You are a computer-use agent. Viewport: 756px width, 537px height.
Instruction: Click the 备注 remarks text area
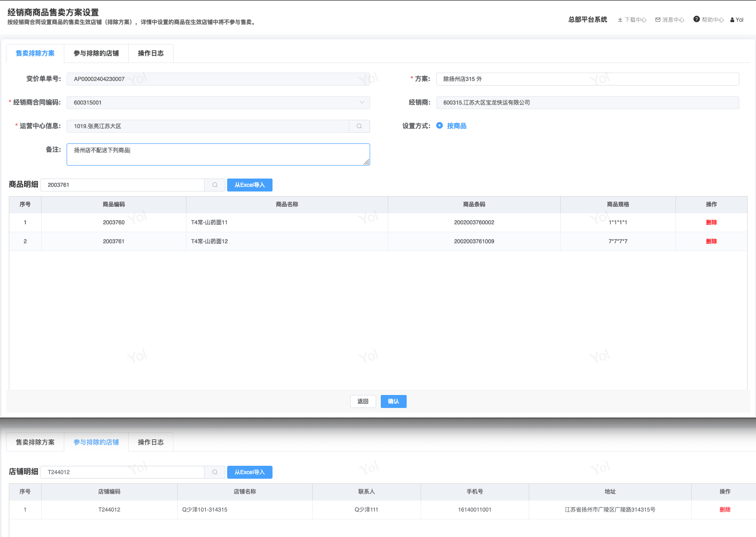[x=218, y=154]
